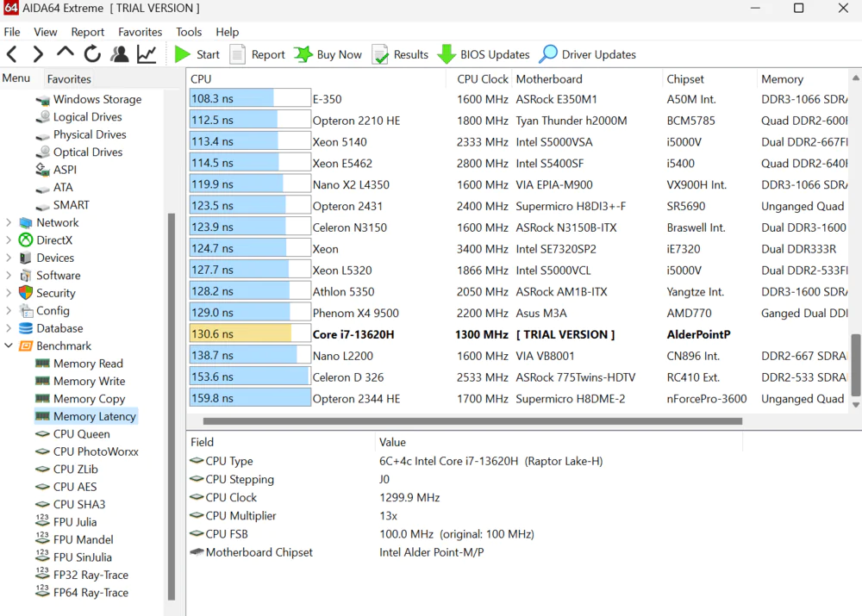Select the FPU Mandel benchmark
This screenshot has height=616, width=862.
(x=74, y=539)
